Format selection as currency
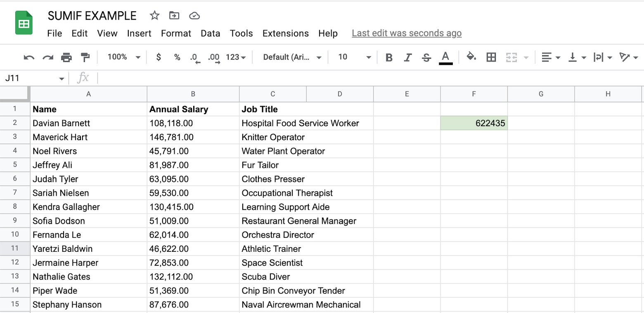Screen dimensions: 644x313 (159, 57)
